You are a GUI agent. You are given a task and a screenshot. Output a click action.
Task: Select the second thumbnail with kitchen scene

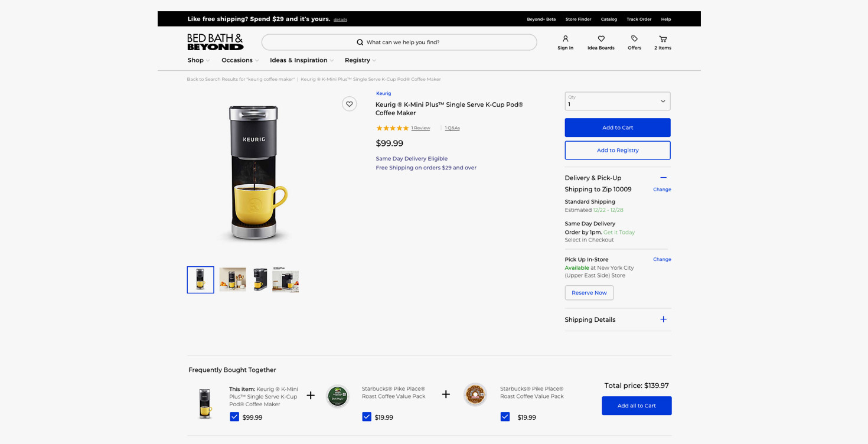(233, 280)
